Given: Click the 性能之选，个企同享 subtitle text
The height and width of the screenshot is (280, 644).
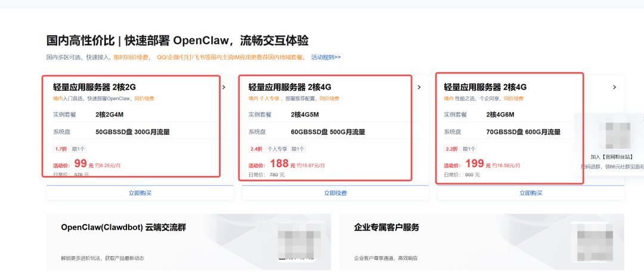Looking at the screenshot, I should [x=478, y=99].
